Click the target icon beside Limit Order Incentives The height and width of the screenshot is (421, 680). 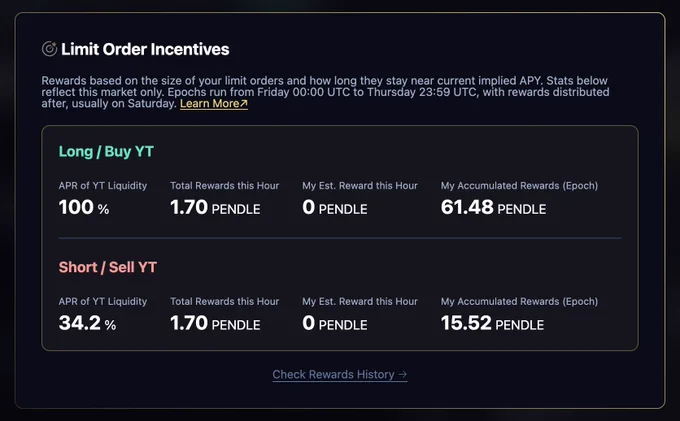(49, 49)
